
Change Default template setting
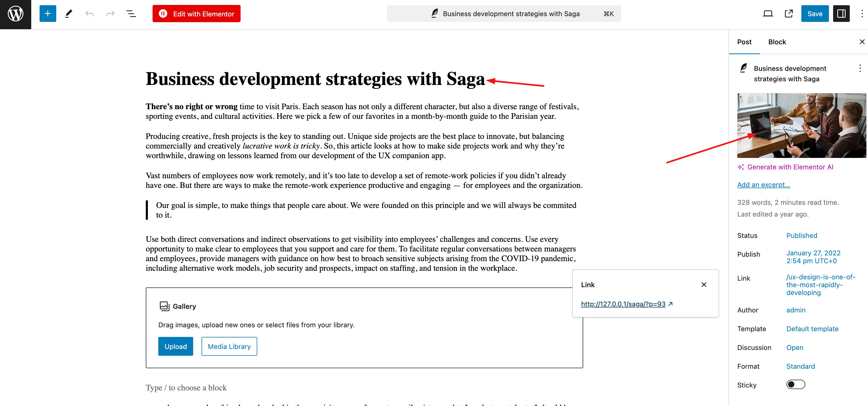point(812,329)
